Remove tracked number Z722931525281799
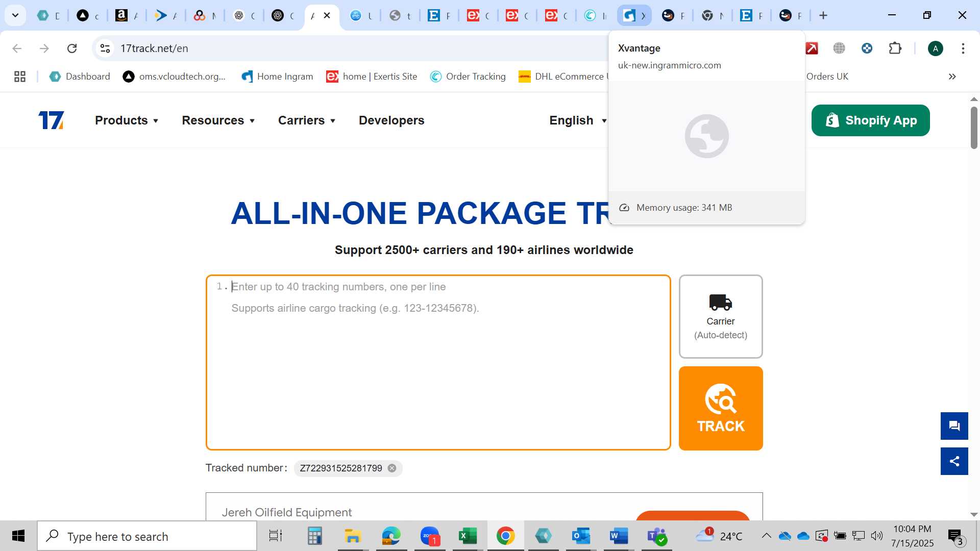The height and width of the screenshot is (551, 980). point(391,468)
